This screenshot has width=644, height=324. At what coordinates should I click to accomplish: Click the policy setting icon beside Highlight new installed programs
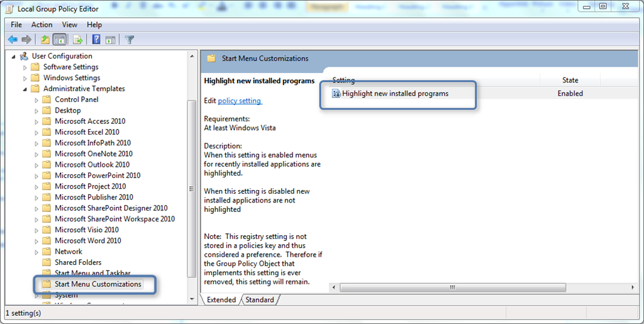[x=336, y=94]
